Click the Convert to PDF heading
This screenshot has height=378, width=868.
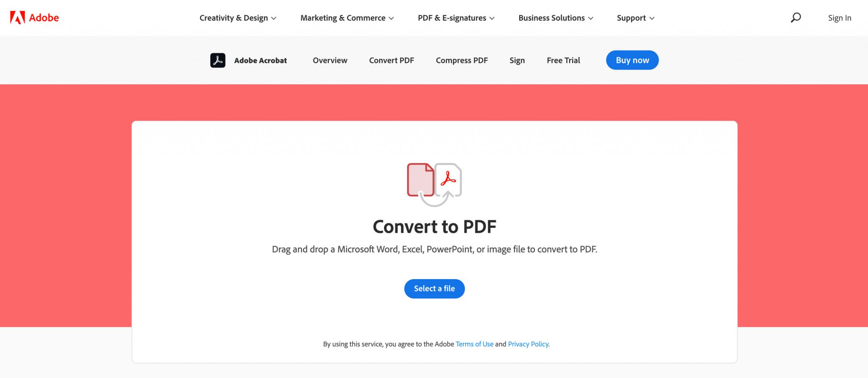point(434,227)
